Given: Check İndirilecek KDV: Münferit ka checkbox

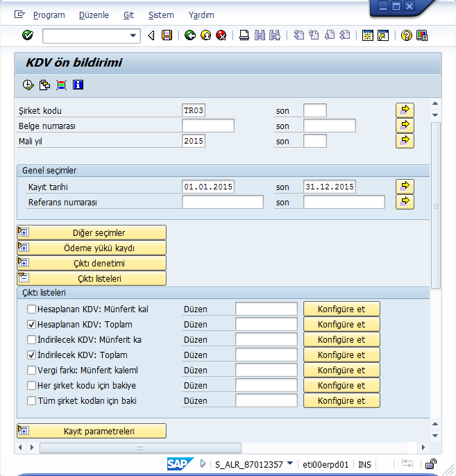Looking at the screenshot, I should point(31,339).
